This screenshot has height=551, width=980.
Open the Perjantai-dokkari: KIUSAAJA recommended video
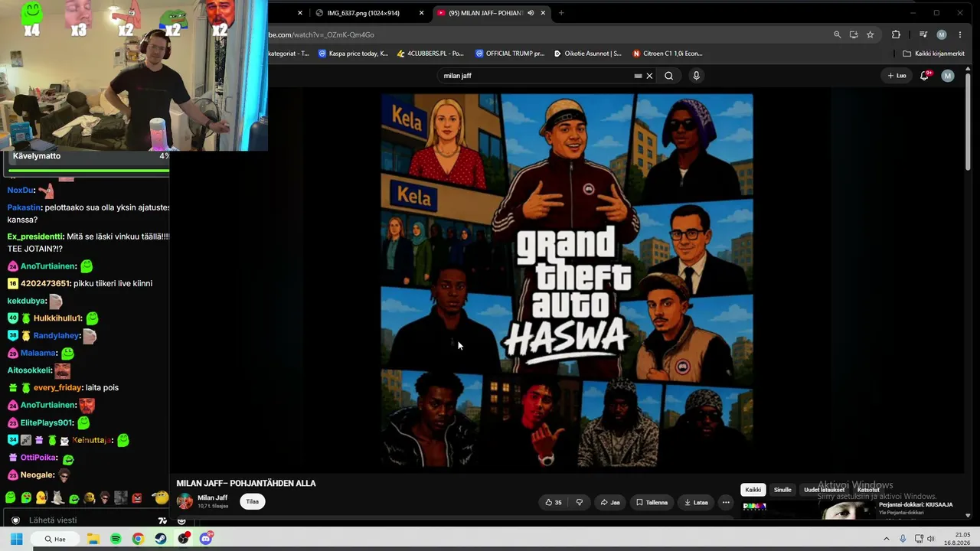click(x=916, y=505)
